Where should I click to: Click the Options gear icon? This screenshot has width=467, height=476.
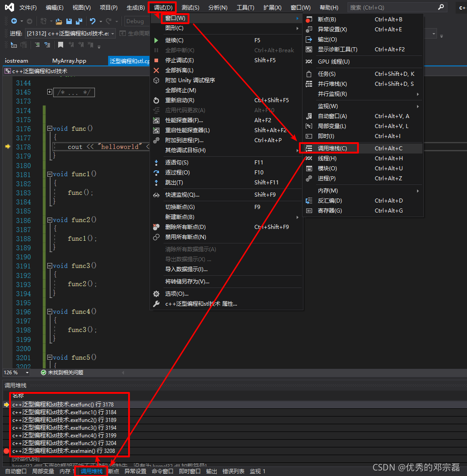pos(156,294)
